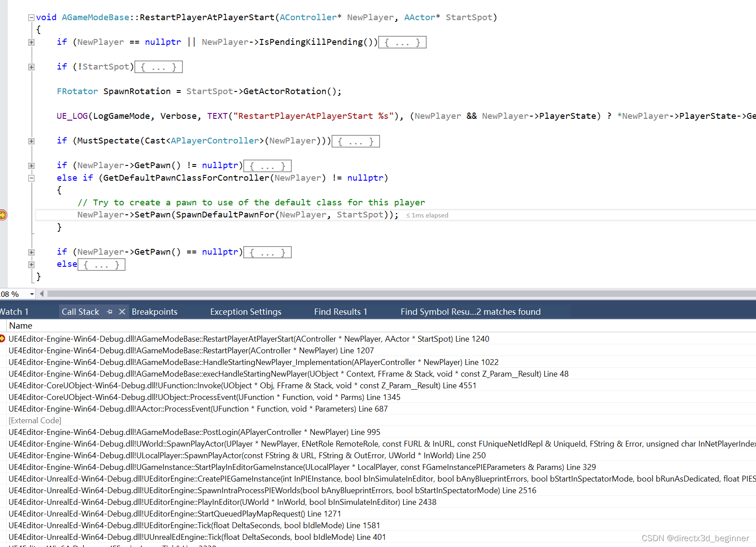The width and height of the screenshot is (756, 547).
Task: Select UWorld::SpawnPlayActor stack frame
Action: pyautogui.click(x=382, y=444)
